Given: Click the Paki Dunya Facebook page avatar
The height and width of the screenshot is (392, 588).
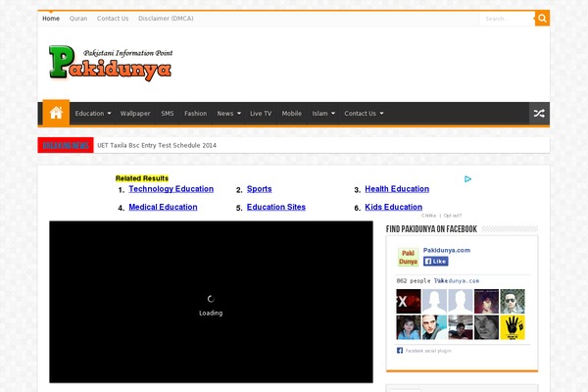Looking at the screenshot, I should [x=408, y=257].
